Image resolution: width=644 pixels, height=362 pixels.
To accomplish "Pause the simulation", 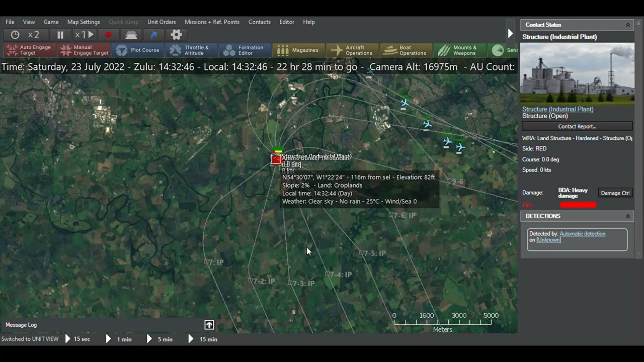I will pos(60,35).
